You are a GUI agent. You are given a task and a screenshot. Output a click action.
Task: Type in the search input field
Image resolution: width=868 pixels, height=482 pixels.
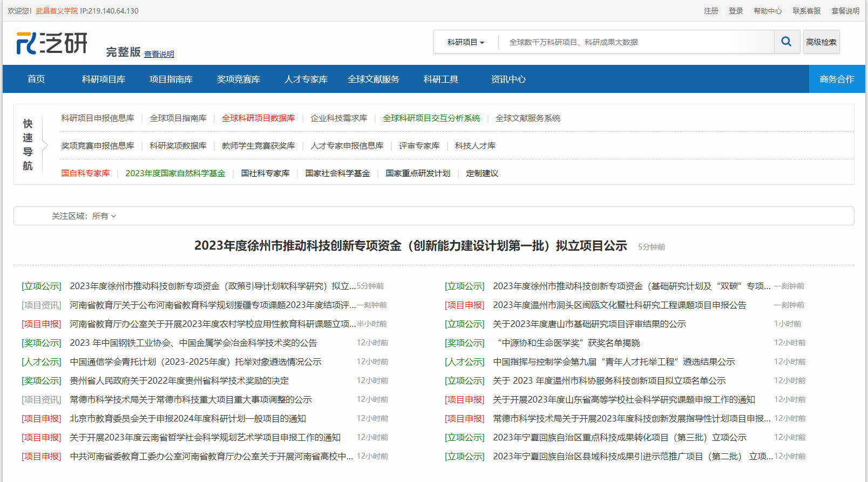(x=637, y=42)
